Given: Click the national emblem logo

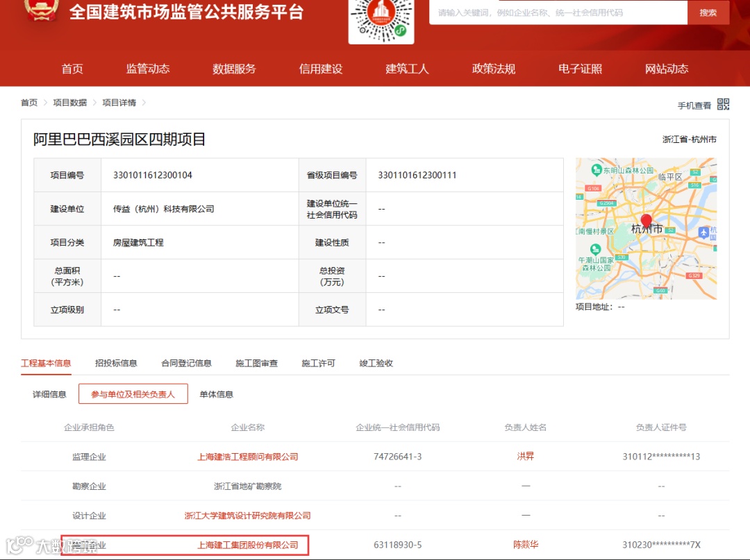Looking at the screenshot, I should (42, 10).
